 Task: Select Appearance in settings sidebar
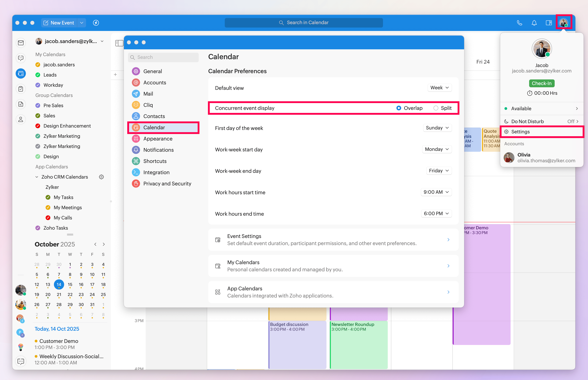(158, 139)
